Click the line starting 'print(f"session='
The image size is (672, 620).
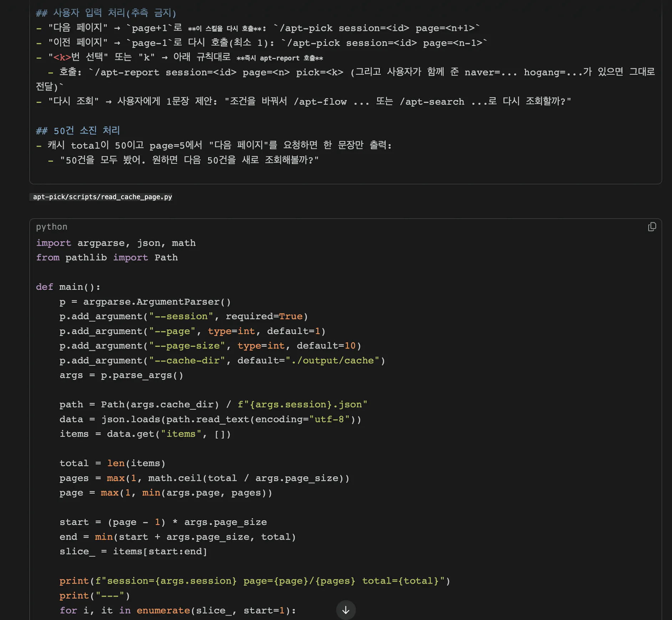255,581
